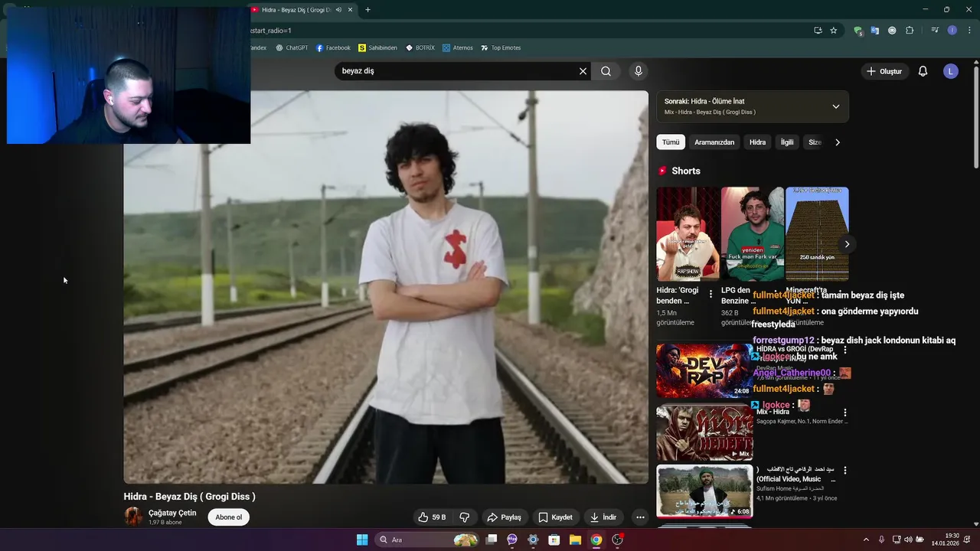Viewport: 980px width, 551px height.
Task: Dislike the video with thumbs down
Action: pyautogui.click(x=465, y=517)
